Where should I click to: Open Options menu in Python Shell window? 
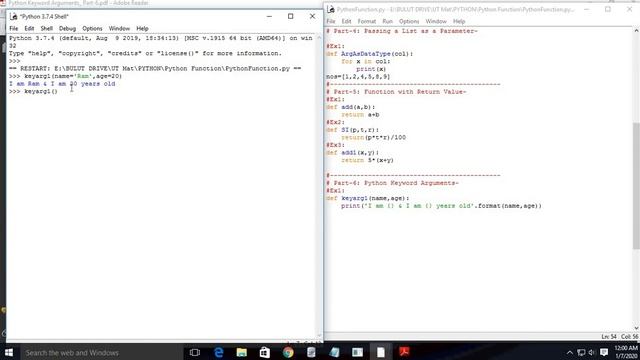pyautogui.click(x=92, y=29)
